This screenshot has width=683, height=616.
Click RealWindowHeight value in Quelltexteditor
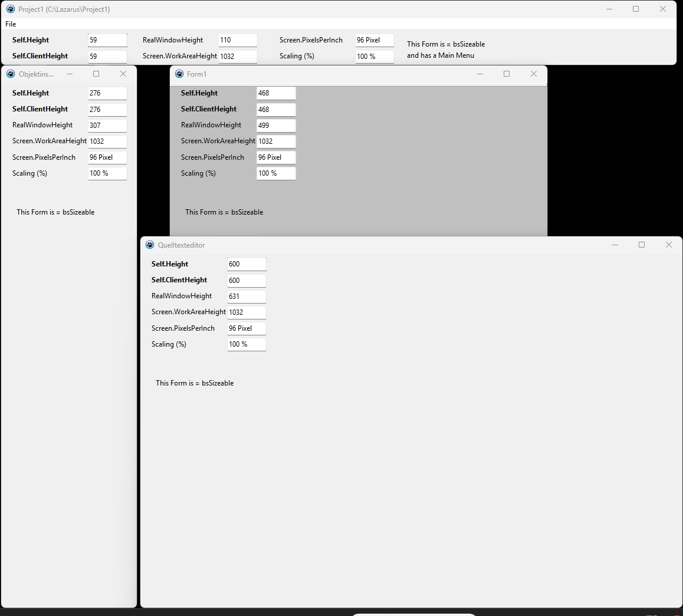coord(246,296)
